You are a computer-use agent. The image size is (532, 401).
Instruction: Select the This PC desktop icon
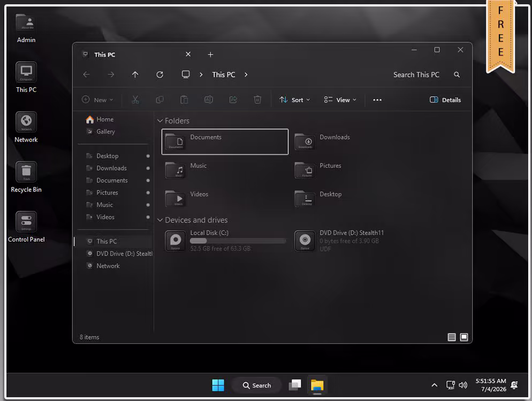26,78
